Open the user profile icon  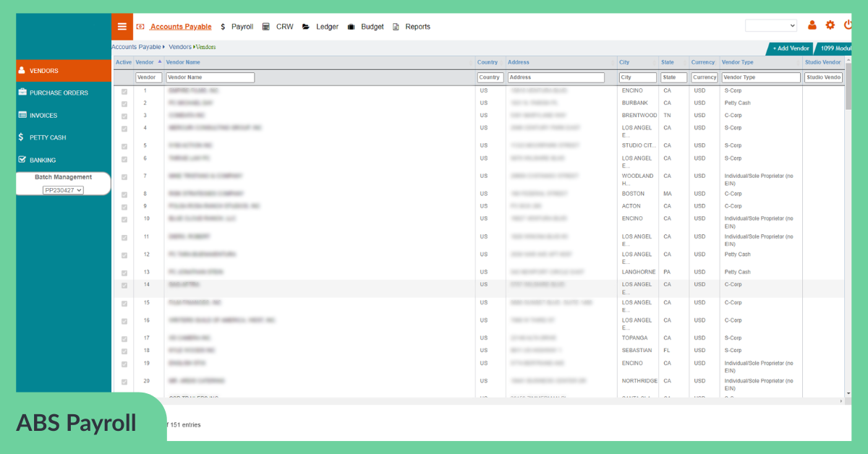[812, 25]
